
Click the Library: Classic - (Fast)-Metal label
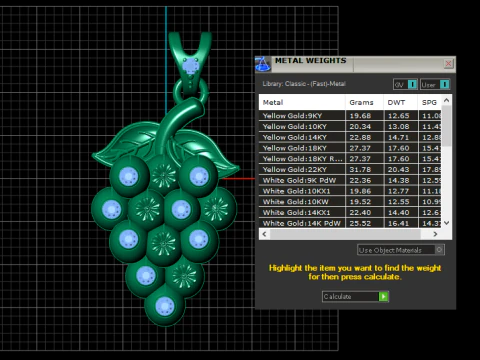pos(304,84)
